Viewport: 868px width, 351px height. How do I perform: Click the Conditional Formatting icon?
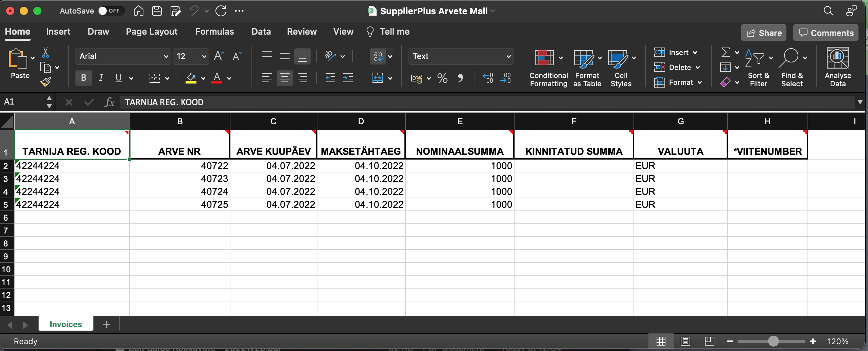click(x=544, y=58)
